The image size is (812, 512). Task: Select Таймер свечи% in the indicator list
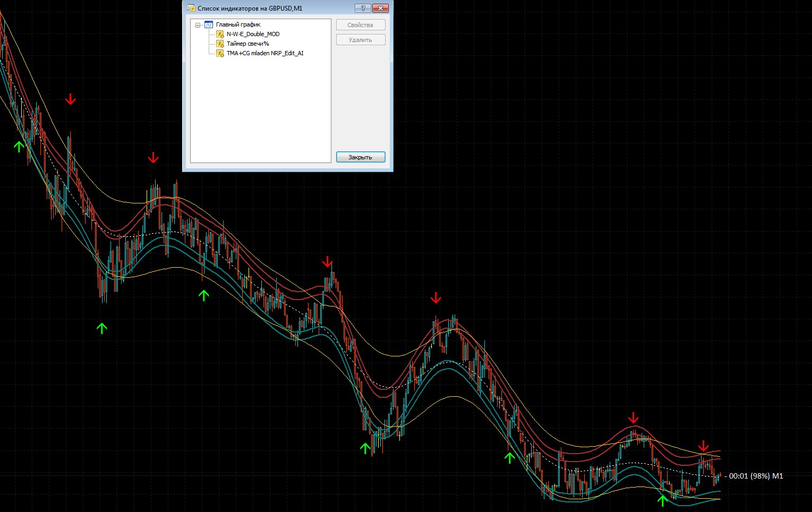click(247, 44)
